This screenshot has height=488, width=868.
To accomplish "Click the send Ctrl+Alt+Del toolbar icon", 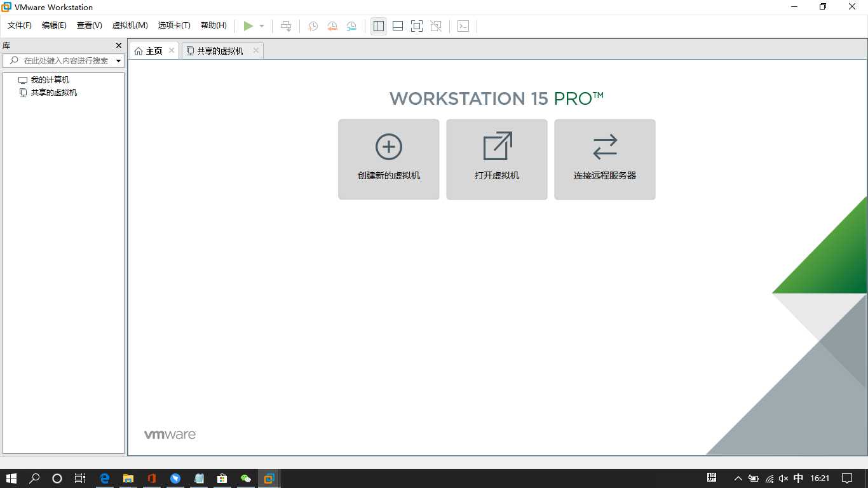I will pos(286,26).
